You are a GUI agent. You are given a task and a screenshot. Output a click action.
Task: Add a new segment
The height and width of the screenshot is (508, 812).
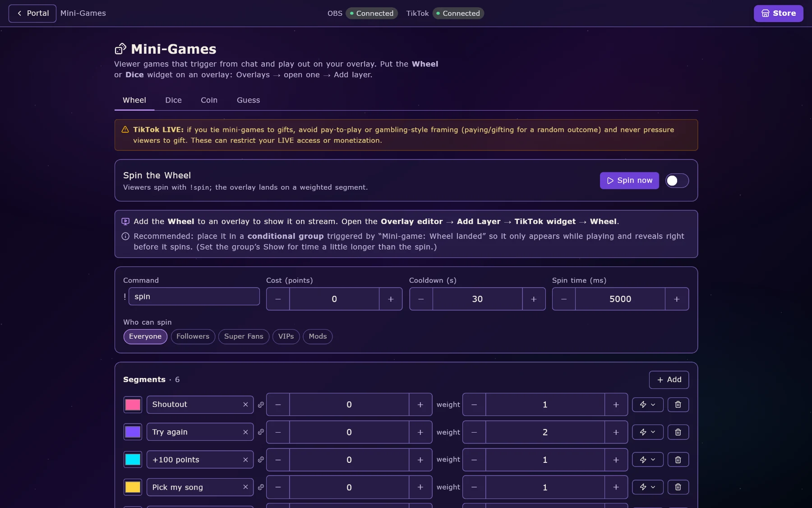click(669, 380)
